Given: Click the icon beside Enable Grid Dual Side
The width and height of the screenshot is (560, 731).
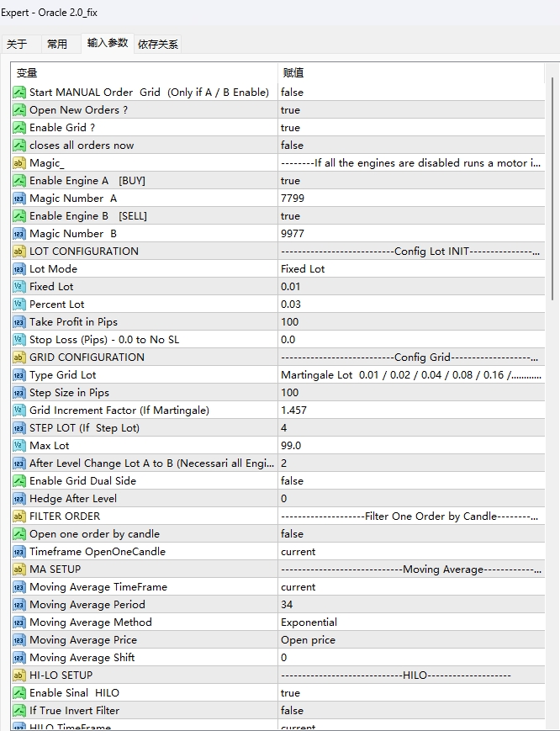Looking at the screenshot, I should (x=19, y=481).
